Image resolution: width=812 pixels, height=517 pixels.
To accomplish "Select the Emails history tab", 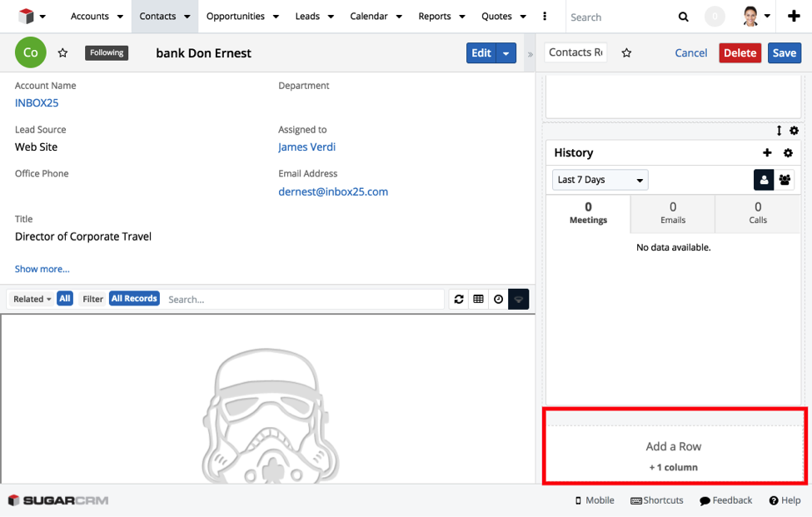I will [x=673, y=213].
